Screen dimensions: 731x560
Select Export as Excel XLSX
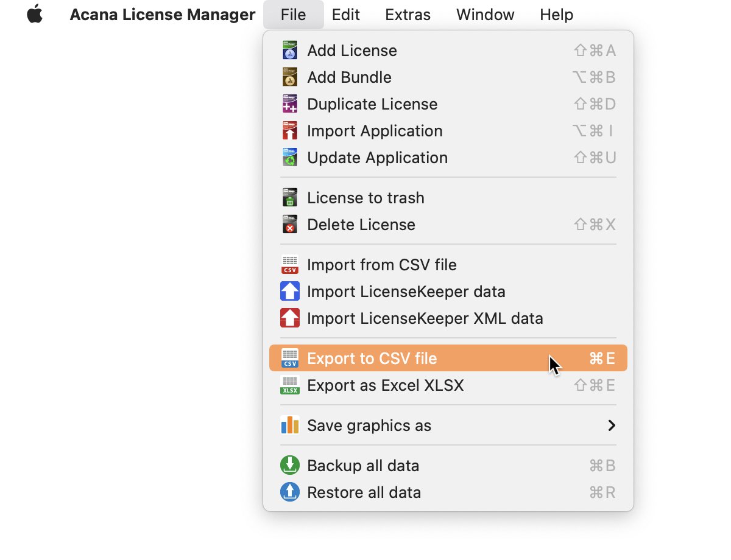[448, 385]
